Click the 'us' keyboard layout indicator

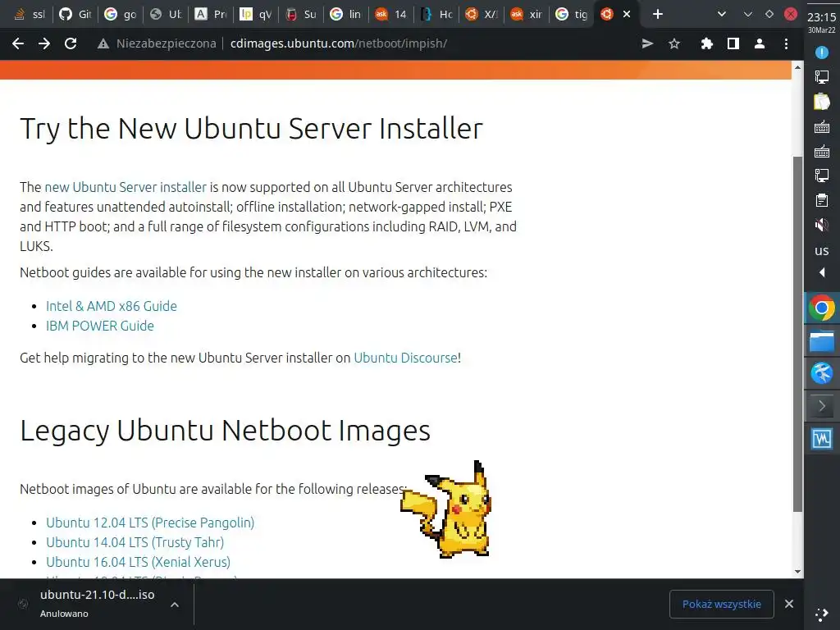tap(822, 250)
